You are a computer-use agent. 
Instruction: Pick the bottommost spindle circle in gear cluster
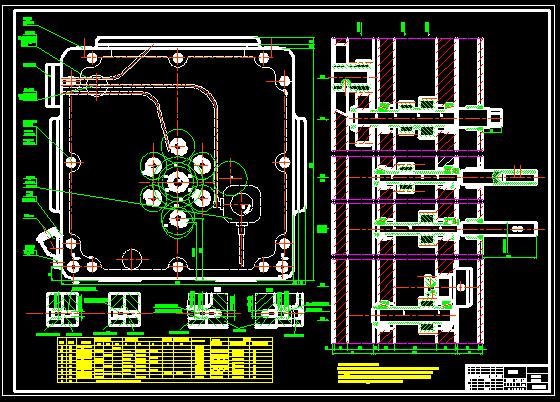(x=178, y=218)
